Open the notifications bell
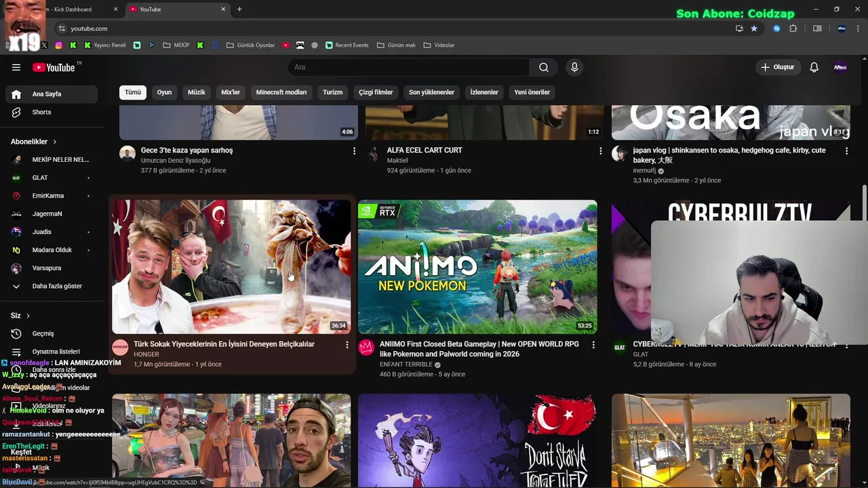 (814, 67)
